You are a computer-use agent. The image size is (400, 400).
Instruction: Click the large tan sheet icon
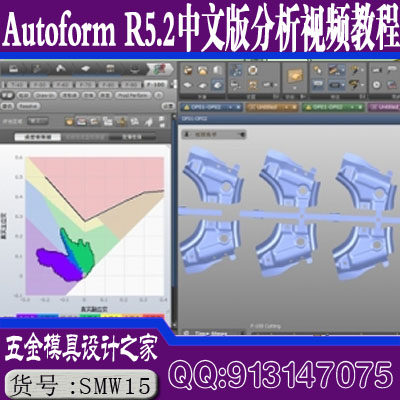[x=295, y=76]
